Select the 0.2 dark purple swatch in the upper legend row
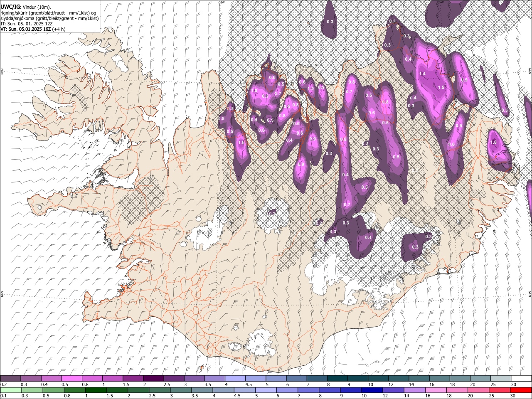The image size is (532, 399). pyautogui.click(x=10, y=378)
